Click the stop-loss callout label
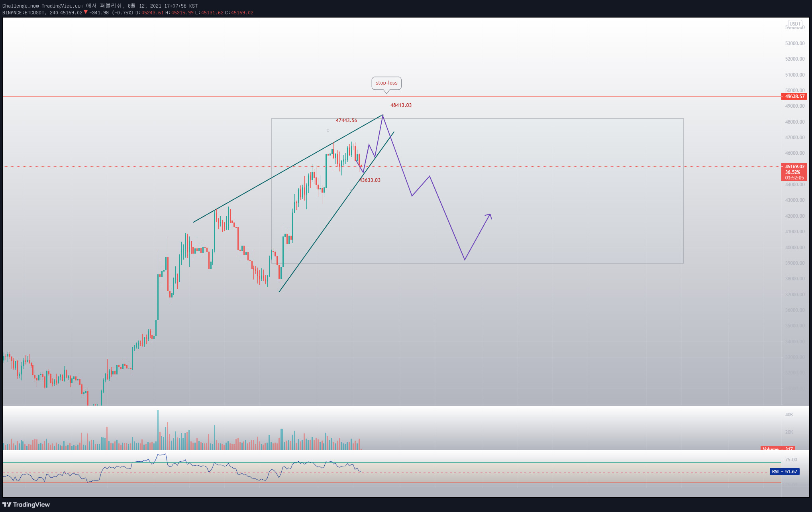The height and width of the screenshot is (512, 812). click(386, 83)
